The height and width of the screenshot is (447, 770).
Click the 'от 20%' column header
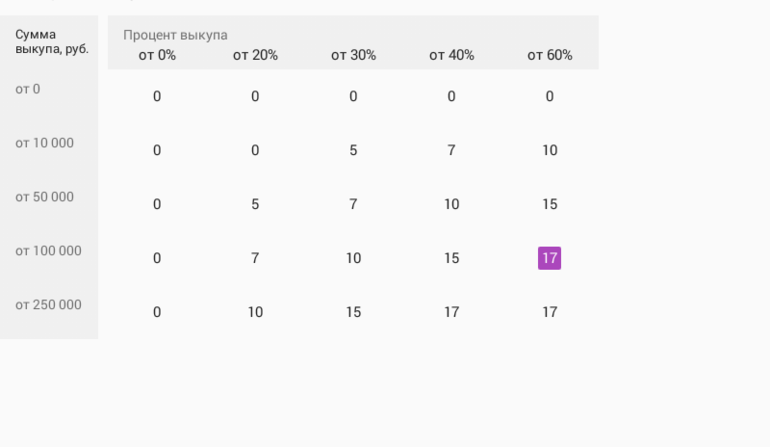pos(255,55)
